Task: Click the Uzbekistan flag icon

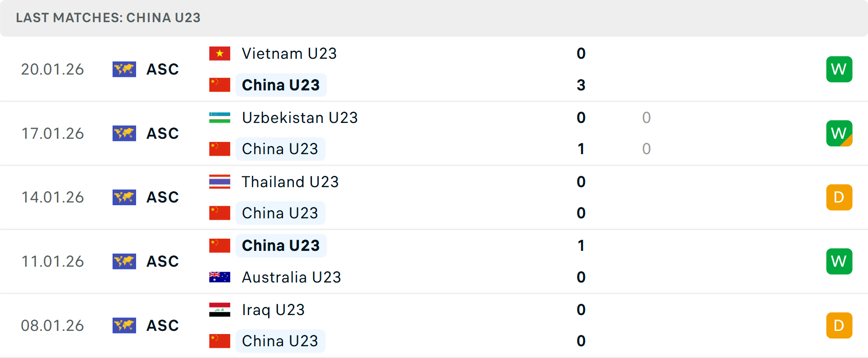Action: [220, 118]
